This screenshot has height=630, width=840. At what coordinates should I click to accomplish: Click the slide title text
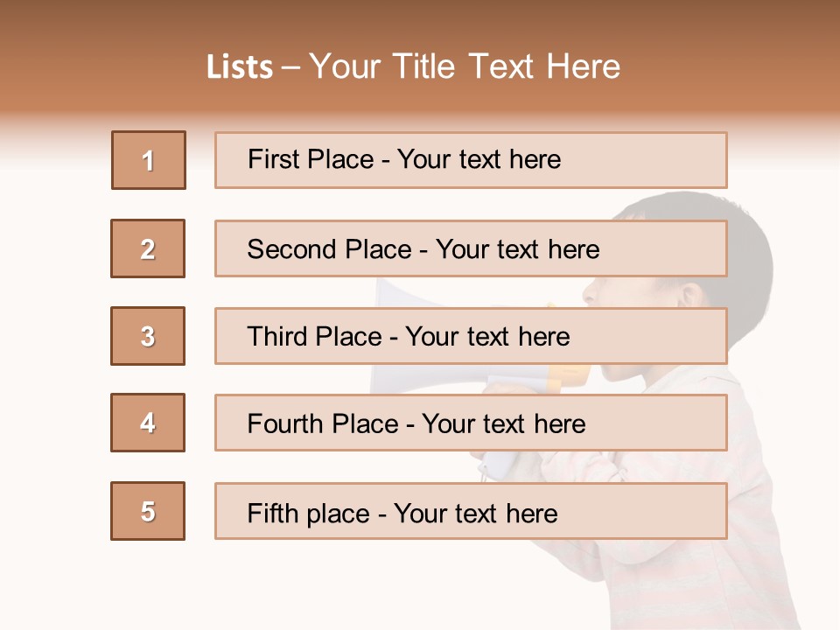(x=413, y=66)
